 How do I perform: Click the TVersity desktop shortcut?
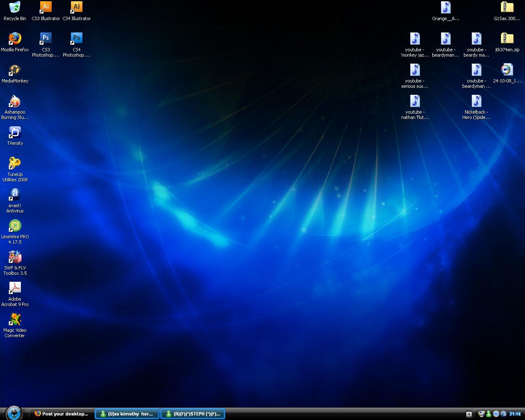point(15,136)
